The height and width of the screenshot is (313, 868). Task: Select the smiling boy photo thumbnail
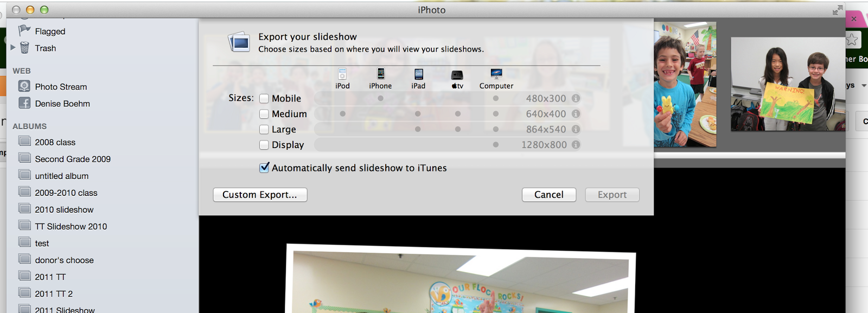click(685, 84)
